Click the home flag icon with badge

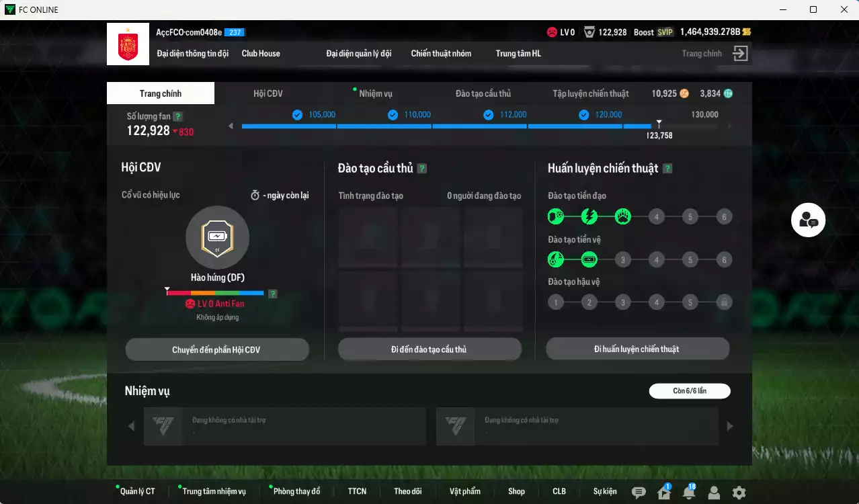(663, 493)
